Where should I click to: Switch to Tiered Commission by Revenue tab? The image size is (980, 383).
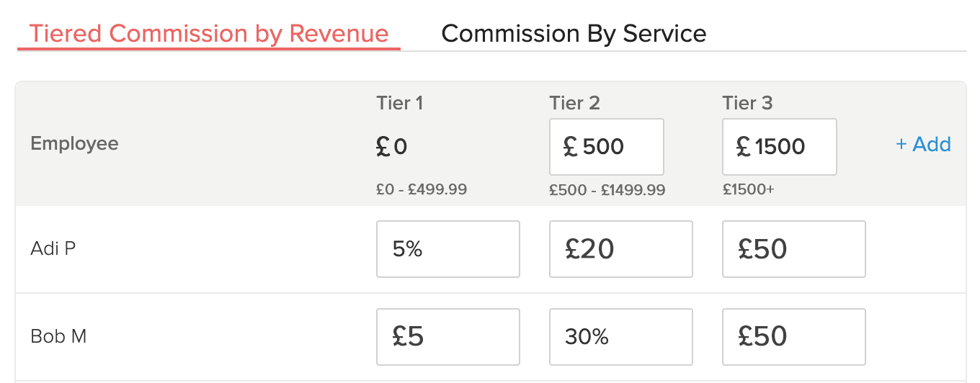[208, 34]
